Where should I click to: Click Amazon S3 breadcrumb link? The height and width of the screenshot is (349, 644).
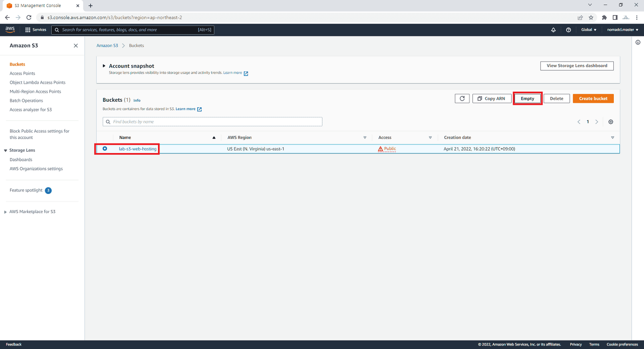pyautogui.click(x=107, y=45)
